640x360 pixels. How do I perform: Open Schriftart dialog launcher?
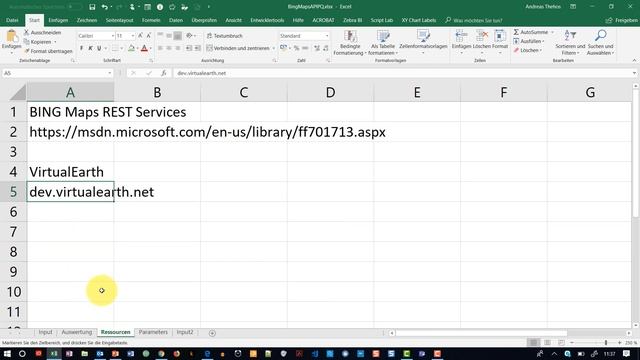pos(151,60)
